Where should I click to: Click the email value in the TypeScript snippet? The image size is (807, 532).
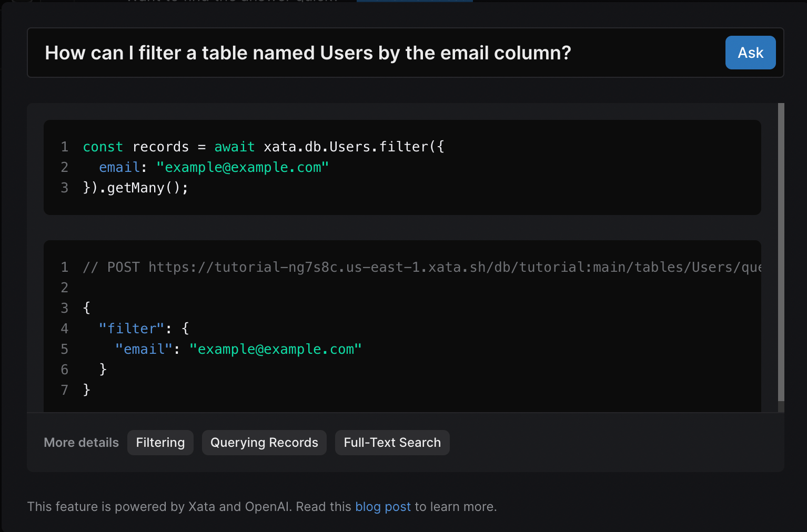coord(243,167)
